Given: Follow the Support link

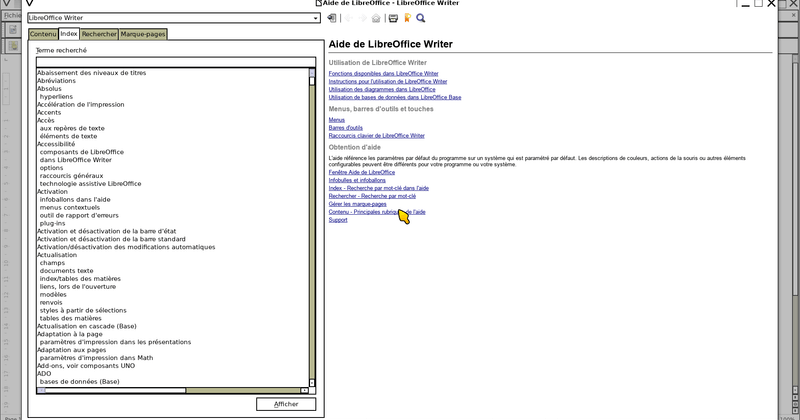Looking at the screenshot, I should tap(338, 220).
